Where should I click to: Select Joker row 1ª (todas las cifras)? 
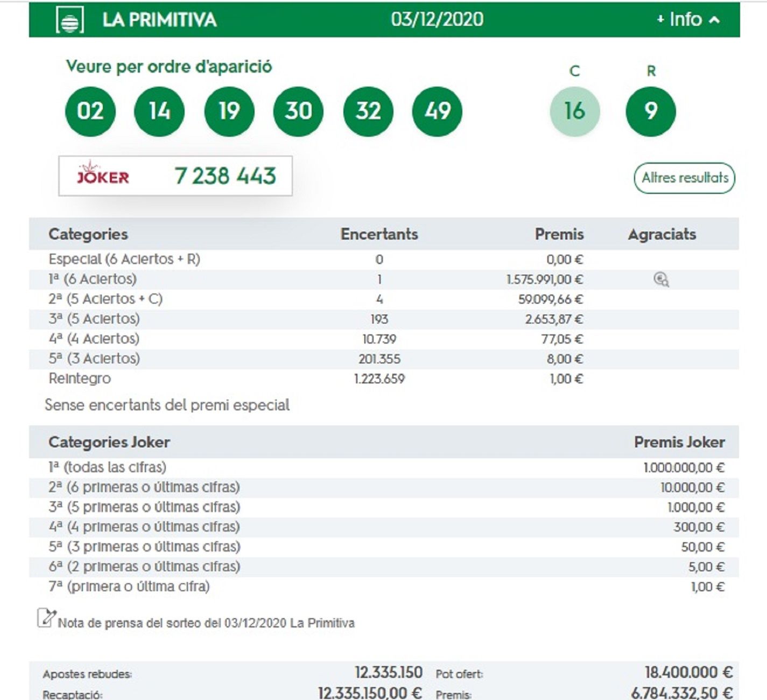(384, 467)
